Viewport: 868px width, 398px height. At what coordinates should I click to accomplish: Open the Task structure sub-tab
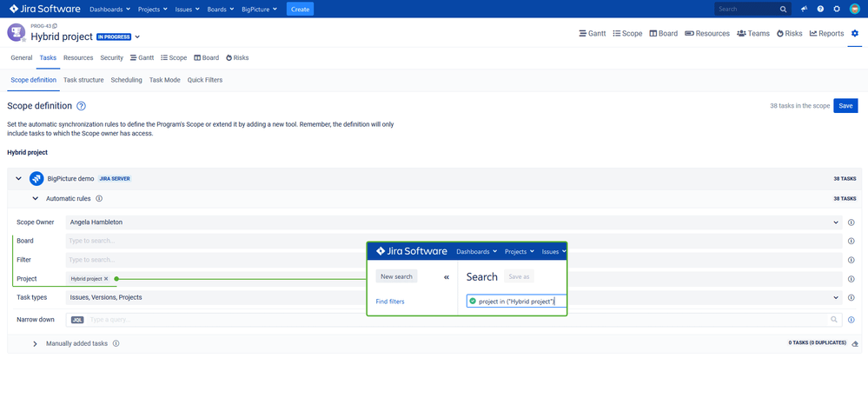pos(83,80)
